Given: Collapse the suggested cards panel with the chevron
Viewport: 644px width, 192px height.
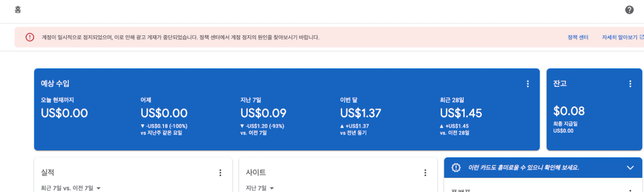Looking at the screenshot, I should point(630,168).
